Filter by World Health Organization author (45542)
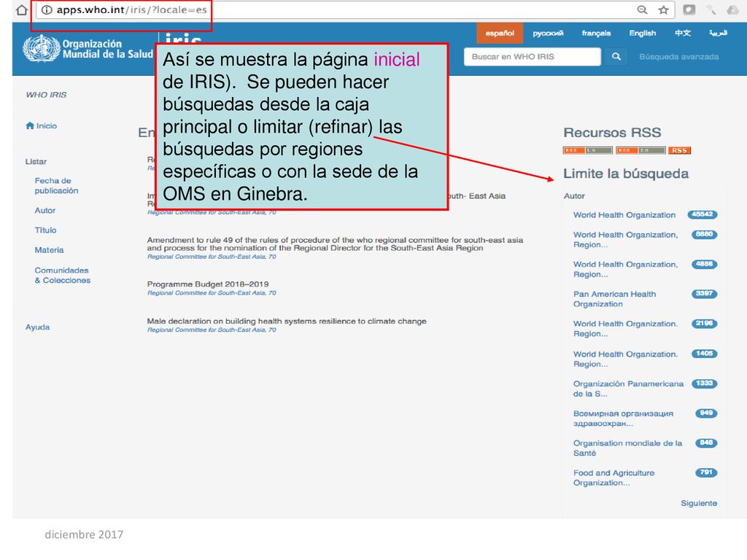This screenshot has width=747, height=560. (624, 215)
